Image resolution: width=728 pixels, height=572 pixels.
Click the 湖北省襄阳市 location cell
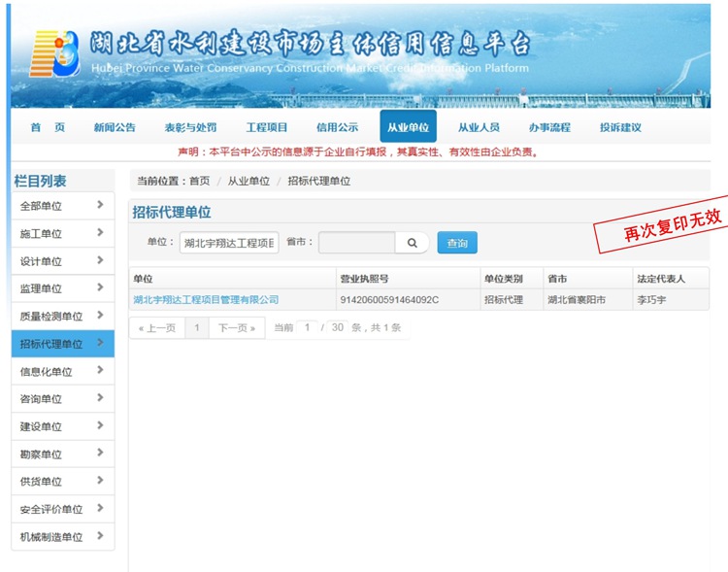[x=588, y=300]
